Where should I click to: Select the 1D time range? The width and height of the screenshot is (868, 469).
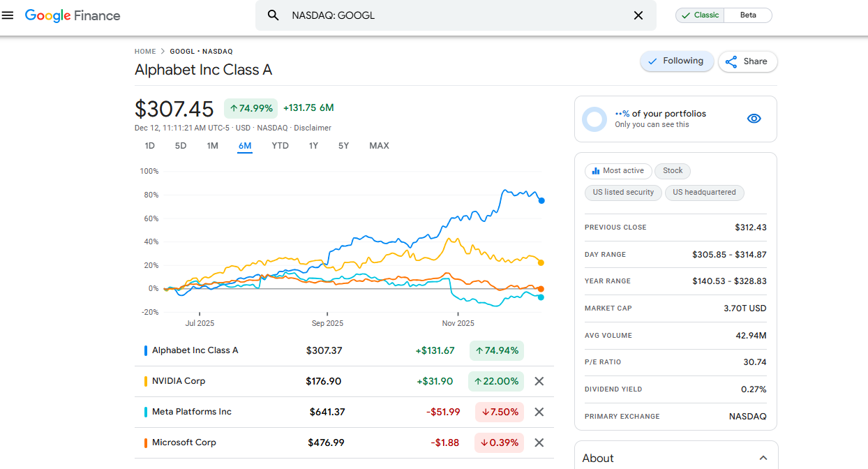coord(149,146)
